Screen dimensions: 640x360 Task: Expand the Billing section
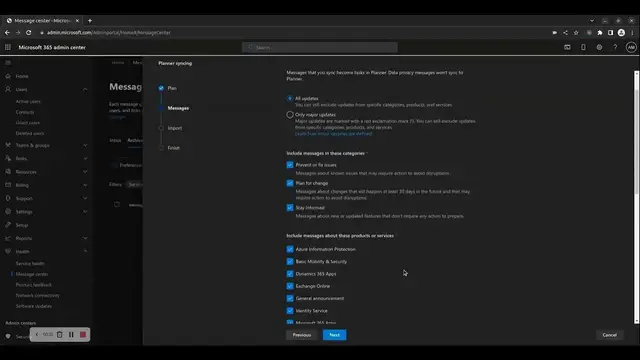click(x=85, y=185)
